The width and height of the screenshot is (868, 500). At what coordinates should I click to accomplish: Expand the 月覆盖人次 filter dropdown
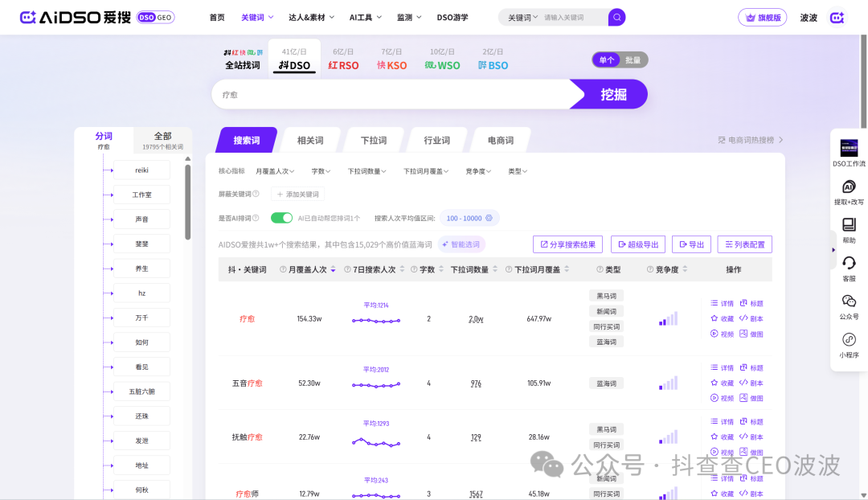(x=275, y=171)
